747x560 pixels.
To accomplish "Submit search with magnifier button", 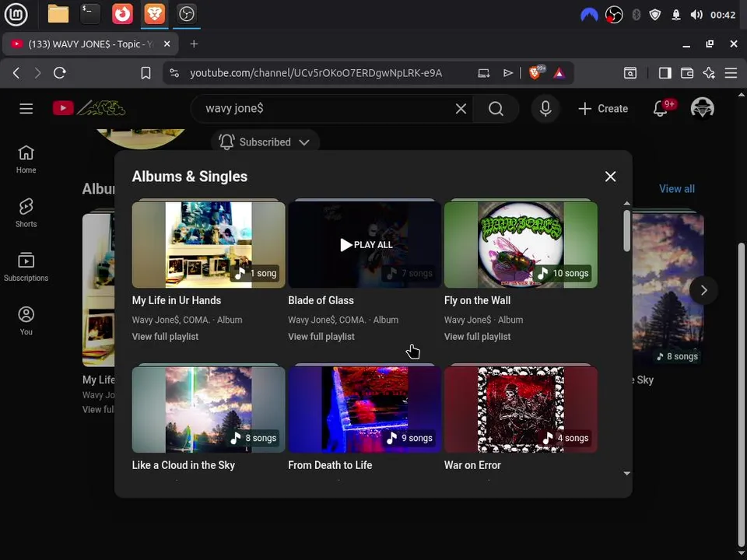I will point(496,109).
